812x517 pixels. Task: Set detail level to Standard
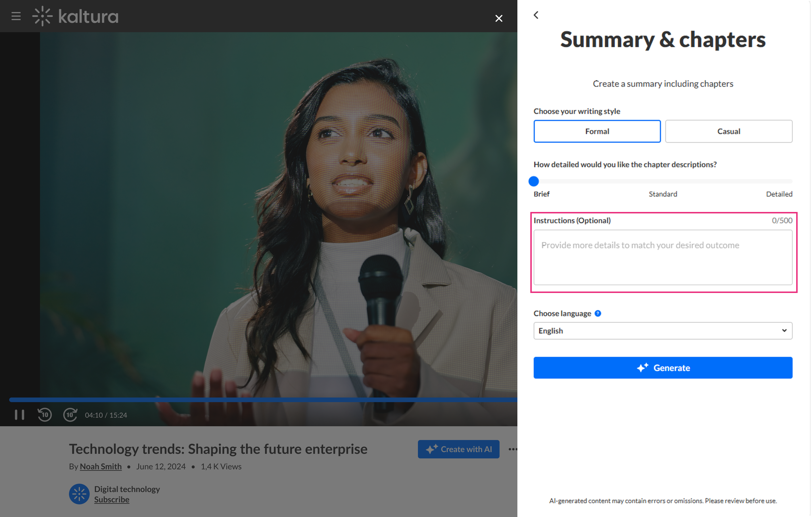tap(663, 181)
